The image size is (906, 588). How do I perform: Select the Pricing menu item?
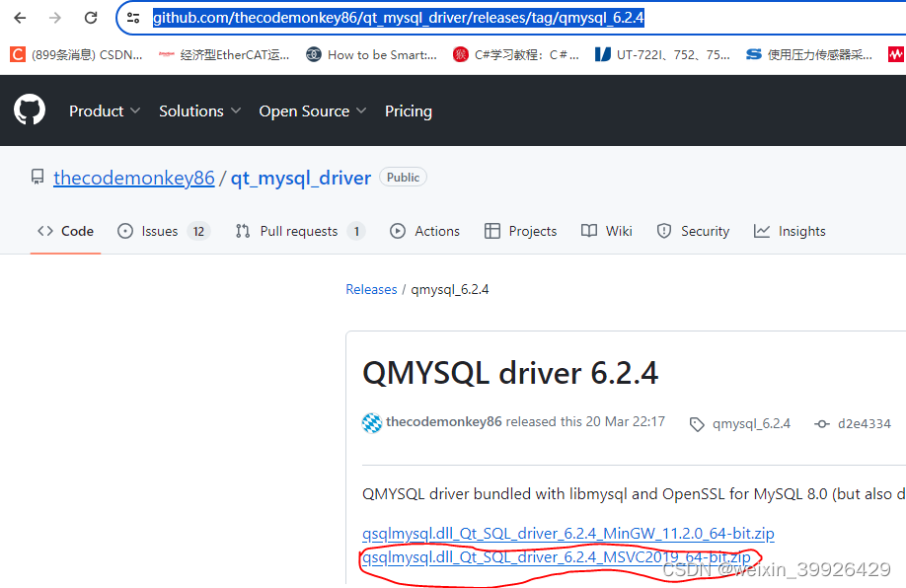coord(408,110)
